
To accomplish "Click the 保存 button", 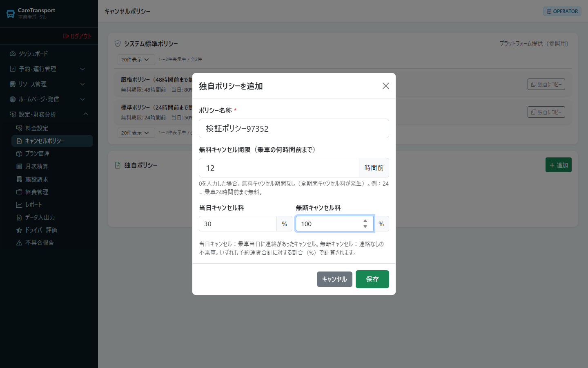I will pos(372,279).
